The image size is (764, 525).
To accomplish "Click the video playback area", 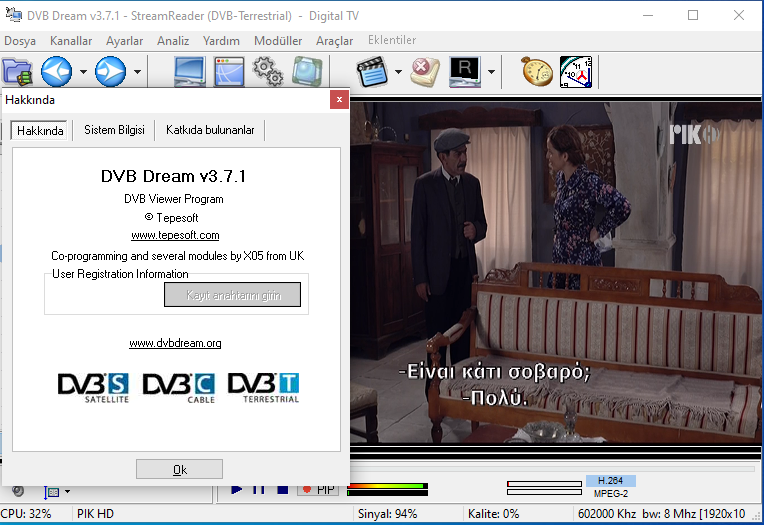I will (x=555, y=272).
